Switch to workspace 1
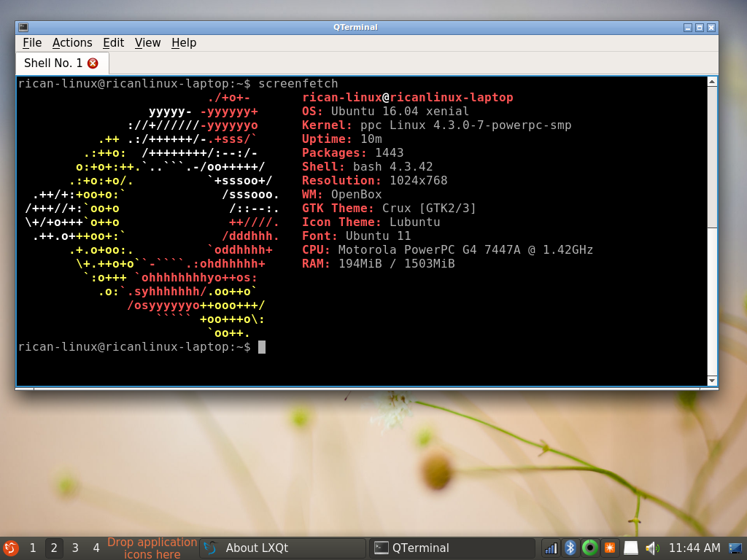The height and width of the screenshot is (560, 747). 33,548
